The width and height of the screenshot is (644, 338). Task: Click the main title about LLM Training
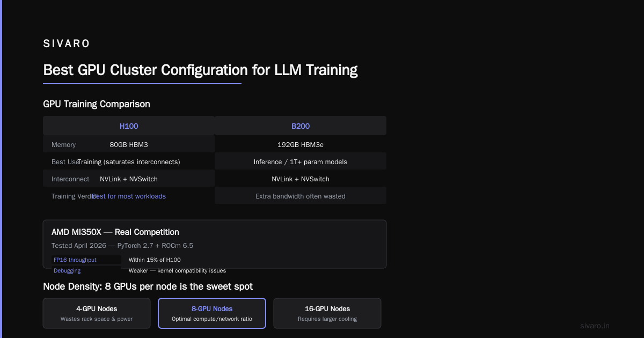click(x=200, y=70)
